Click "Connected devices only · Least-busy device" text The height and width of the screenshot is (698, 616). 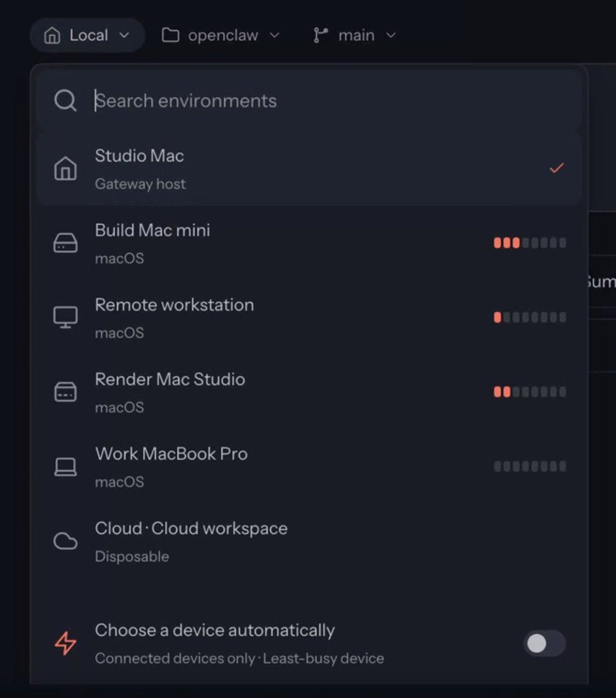(240, 658)
